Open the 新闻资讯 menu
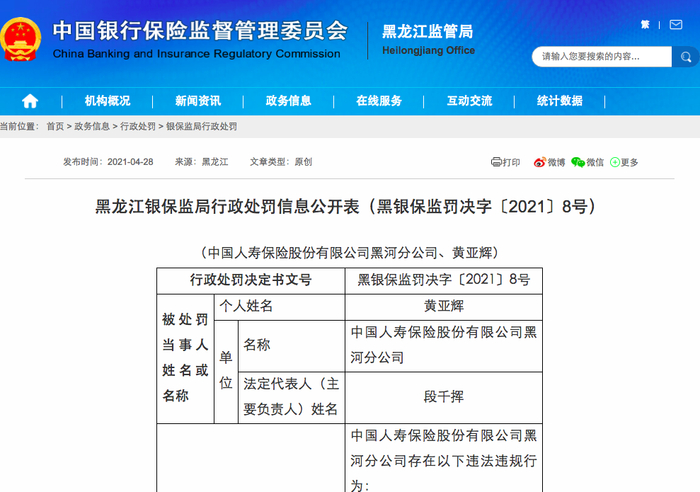 [x=198, y=101]
